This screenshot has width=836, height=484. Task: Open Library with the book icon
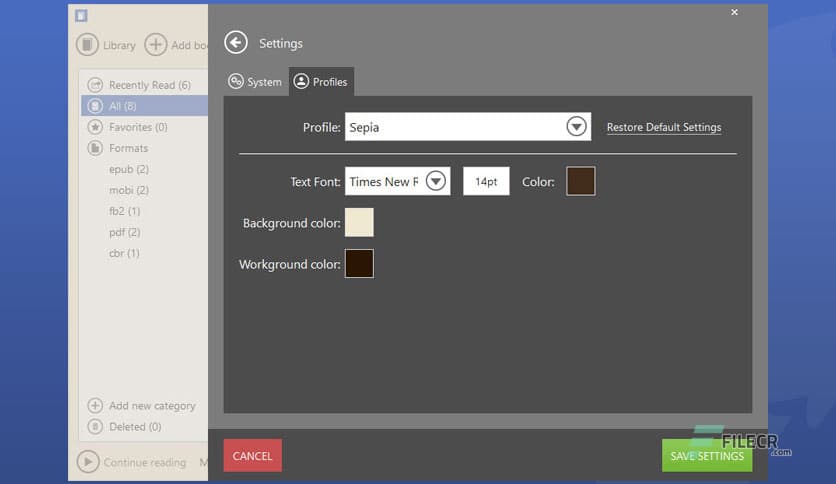pos(87,45)
